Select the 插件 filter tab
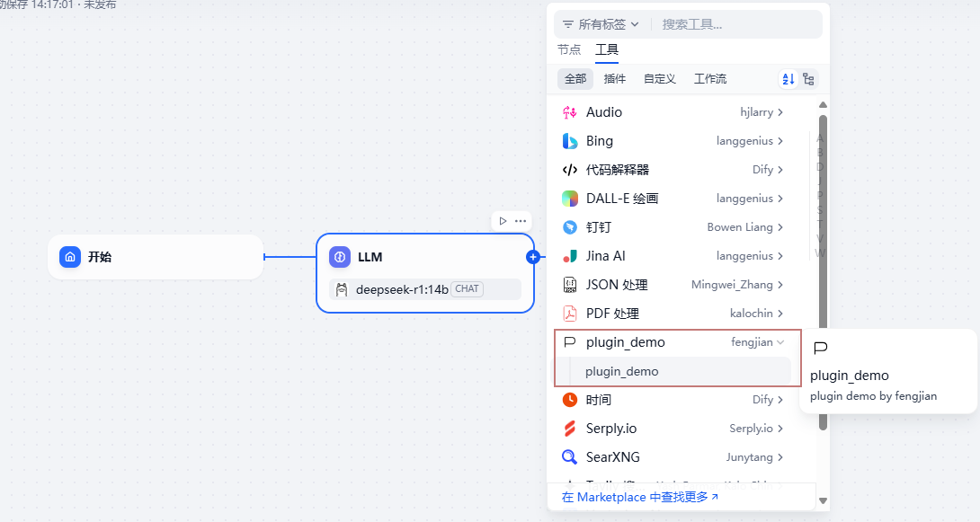 click(x=614, y=79)
